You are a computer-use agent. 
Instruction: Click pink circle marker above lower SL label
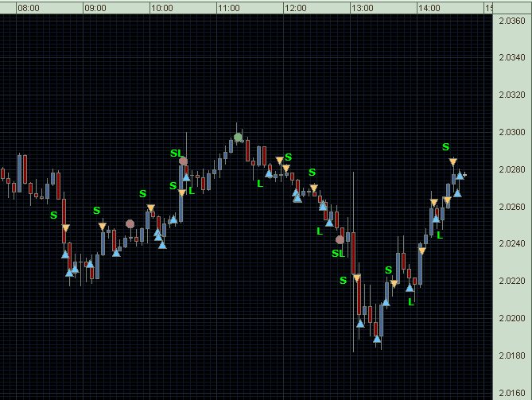click(x=340, y=240)
